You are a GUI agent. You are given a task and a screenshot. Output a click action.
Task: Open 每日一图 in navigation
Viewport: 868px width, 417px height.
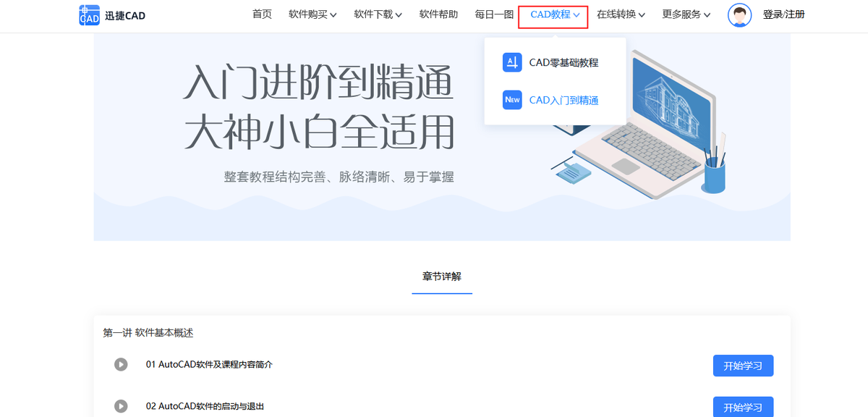pos(494,14)
